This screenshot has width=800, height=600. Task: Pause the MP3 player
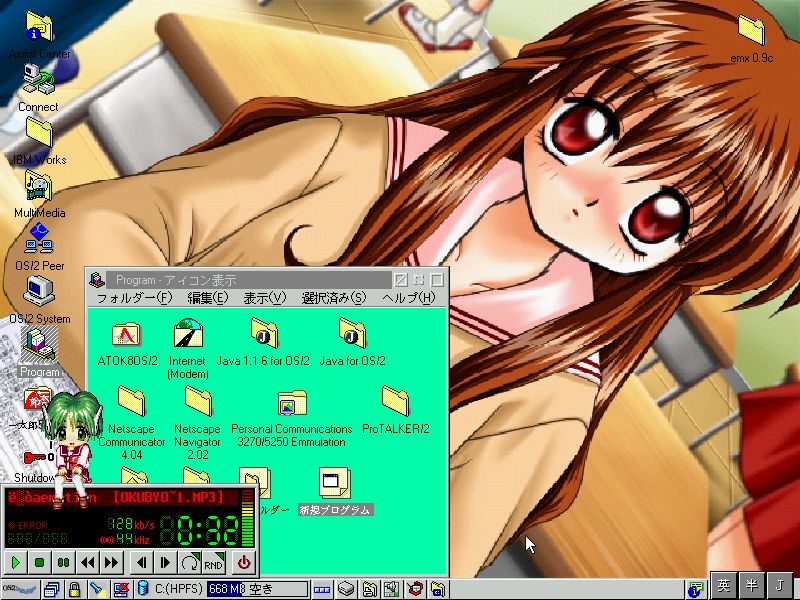[x=63, y=563]
